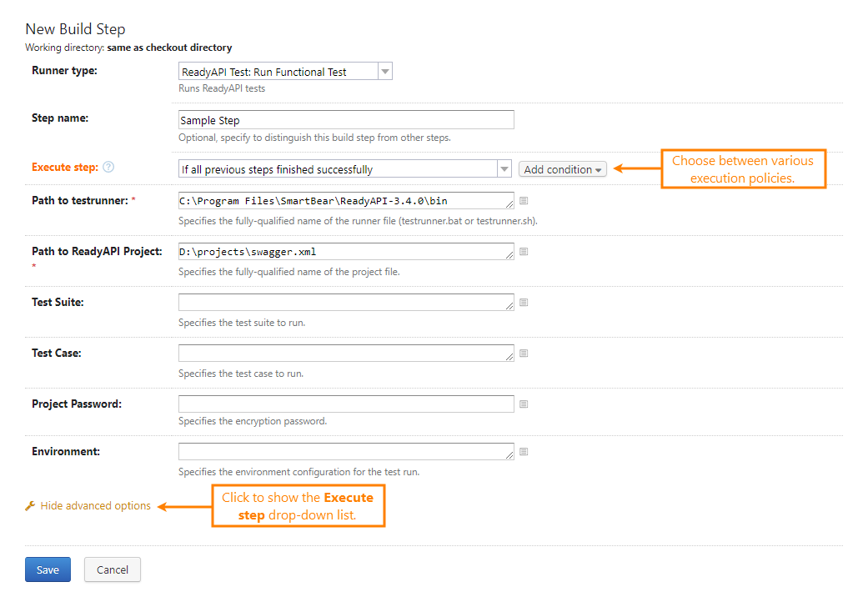The height and width of the screenshot is (597, 868).
Task: Open the Runner type dropdown
Action: click(384, 71)
